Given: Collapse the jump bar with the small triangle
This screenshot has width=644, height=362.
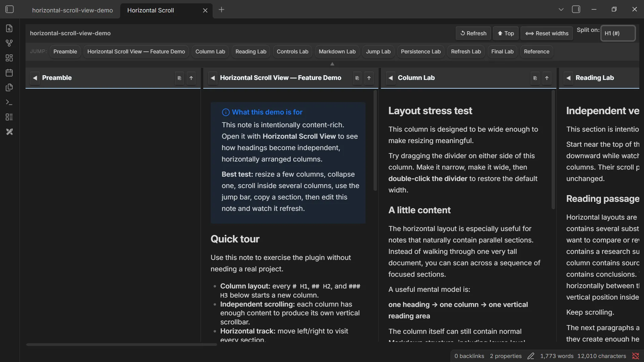Looking at the screenshot, I should pos(332,64).
